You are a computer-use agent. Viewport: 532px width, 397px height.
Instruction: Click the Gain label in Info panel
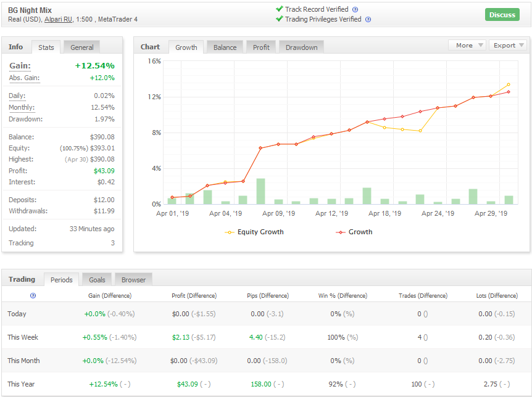pos(20,65)
